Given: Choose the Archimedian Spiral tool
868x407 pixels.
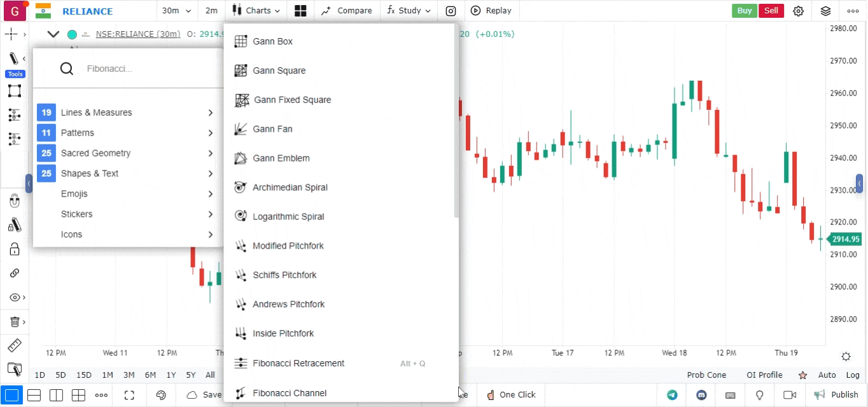Looking at the screenshot, I should click(x=290, y=188).
